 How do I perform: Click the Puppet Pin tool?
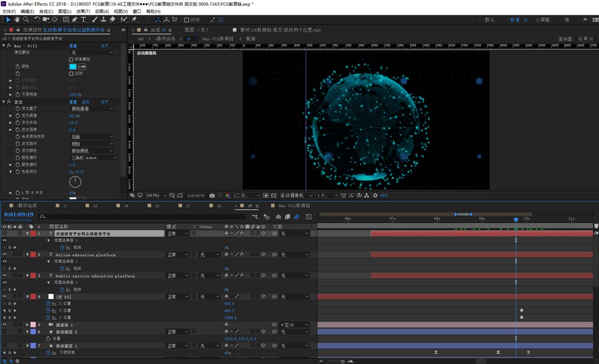tap(134, 20)
